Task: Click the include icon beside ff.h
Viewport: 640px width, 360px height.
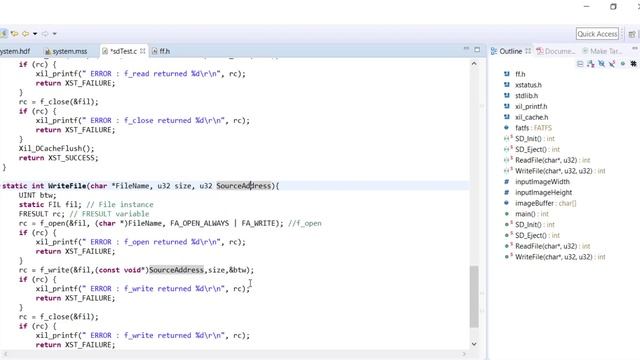Action: 507,74
